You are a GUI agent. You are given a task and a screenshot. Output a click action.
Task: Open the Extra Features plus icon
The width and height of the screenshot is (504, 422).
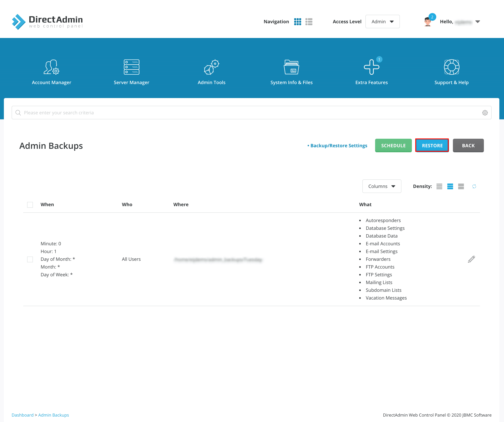click(372, 67)
